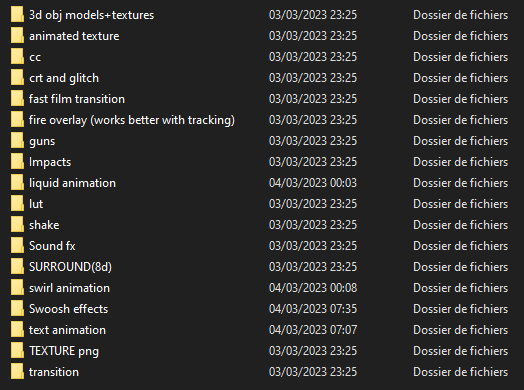Select the 'cc' folder icon

click(17, 57)
